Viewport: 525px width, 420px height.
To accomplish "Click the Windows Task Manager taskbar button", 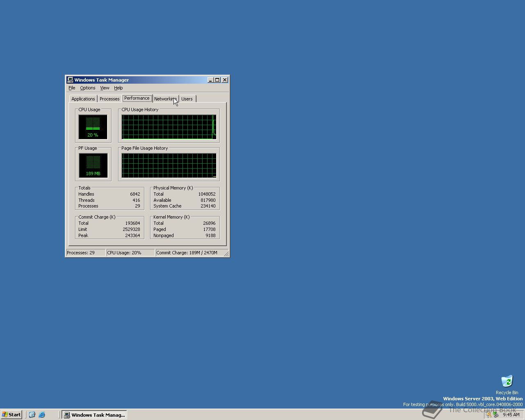I will 94,415.
